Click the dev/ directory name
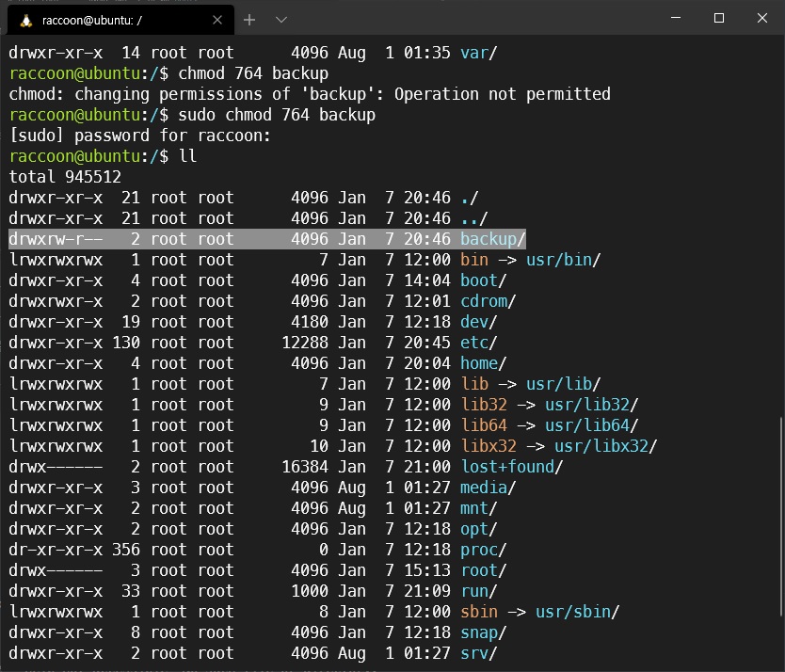The width and height of the screenshot is (785, 672). (478, 322)
